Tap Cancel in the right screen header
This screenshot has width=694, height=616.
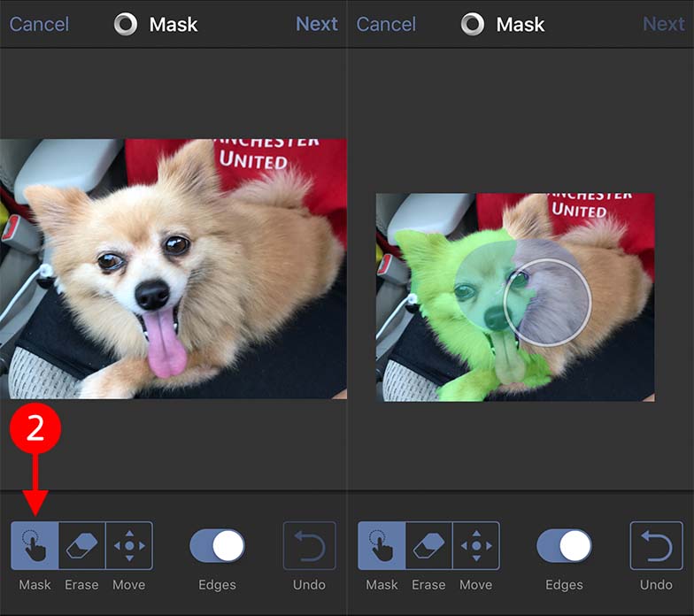coord(386,24)
